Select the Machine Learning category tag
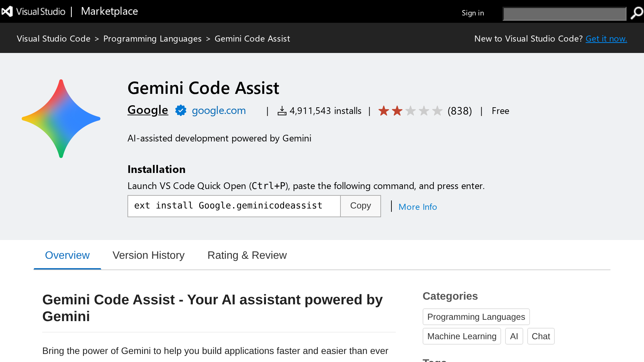The height and width of the screenshot is (362, 644). [462, 336]
